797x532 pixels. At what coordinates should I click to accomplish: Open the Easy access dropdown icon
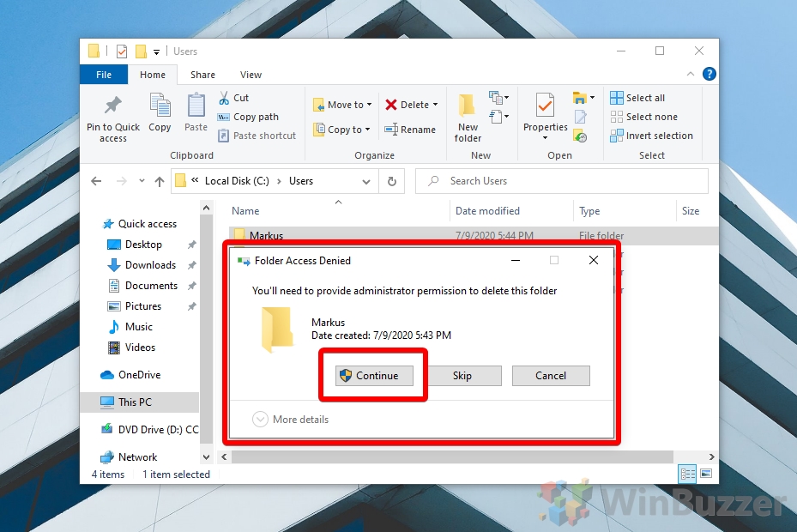[x=498, y=117]
